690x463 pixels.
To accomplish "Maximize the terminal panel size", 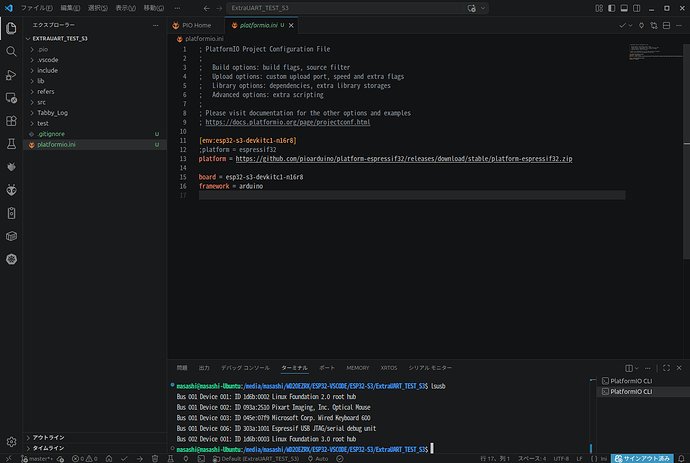I will (666, 368).
